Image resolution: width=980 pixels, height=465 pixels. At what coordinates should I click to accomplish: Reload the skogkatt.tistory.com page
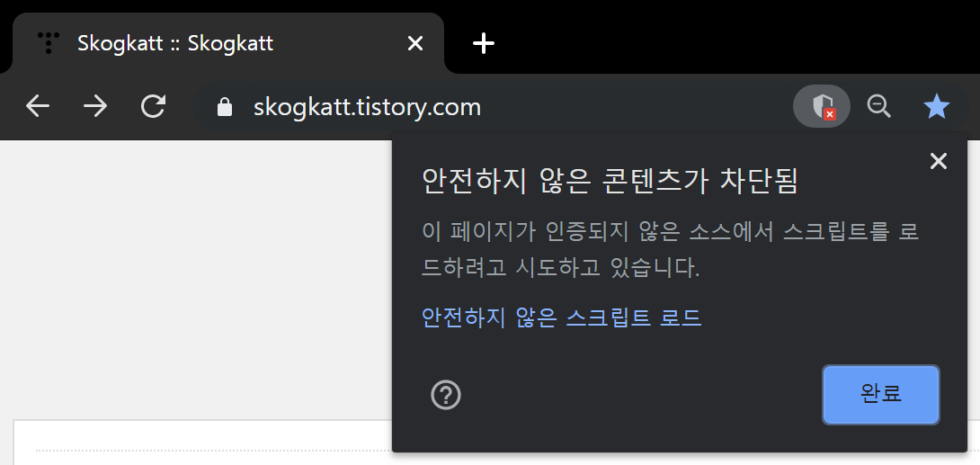(x=153, y=107)
